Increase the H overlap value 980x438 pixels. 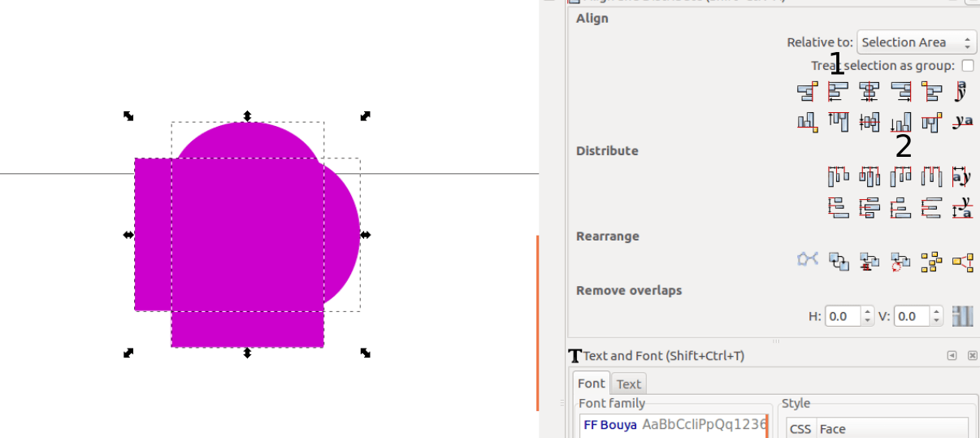point(867,312)
